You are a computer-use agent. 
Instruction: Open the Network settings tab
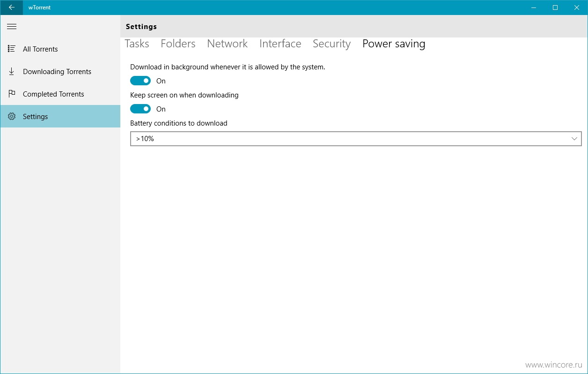coord(227,44)
